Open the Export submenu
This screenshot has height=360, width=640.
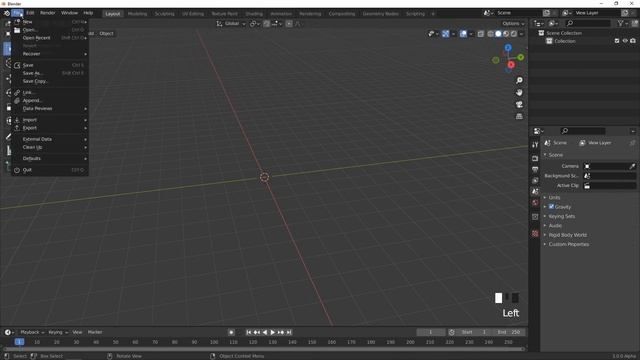(49, 128)
